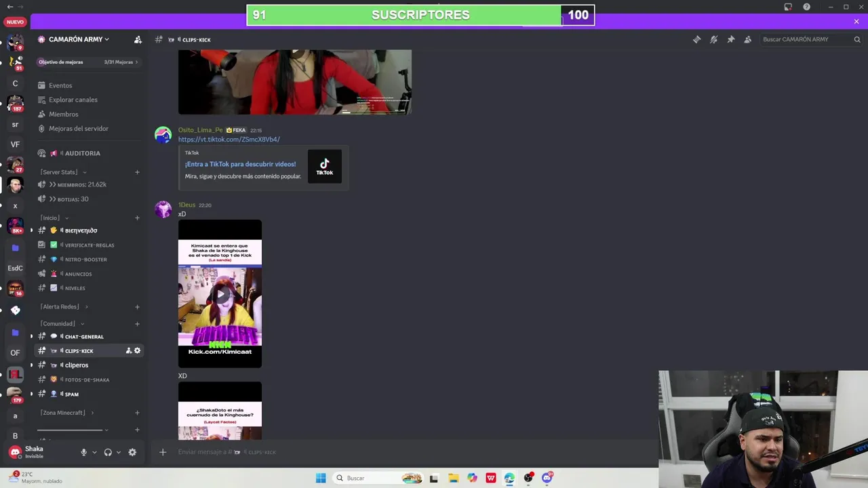Open server with 179 badge
Screen dimensions: 868x488
coord(15,394)
